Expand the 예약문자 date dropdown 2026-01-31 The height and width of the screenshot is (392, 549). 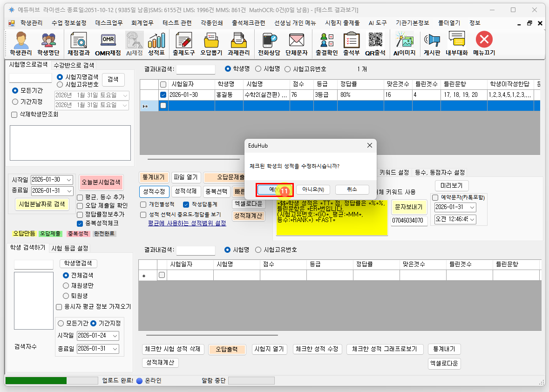(x=472, y=207)
